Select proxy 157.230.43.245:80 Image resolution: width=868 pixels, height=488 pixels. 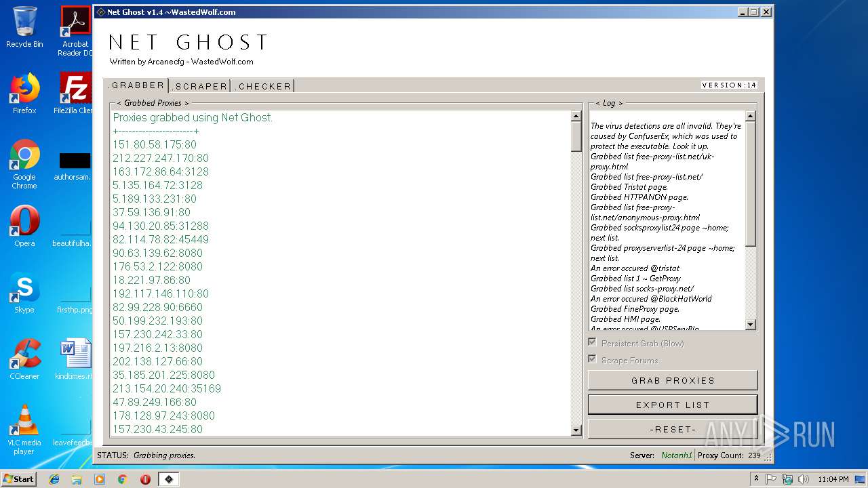(x=157, y=429)
